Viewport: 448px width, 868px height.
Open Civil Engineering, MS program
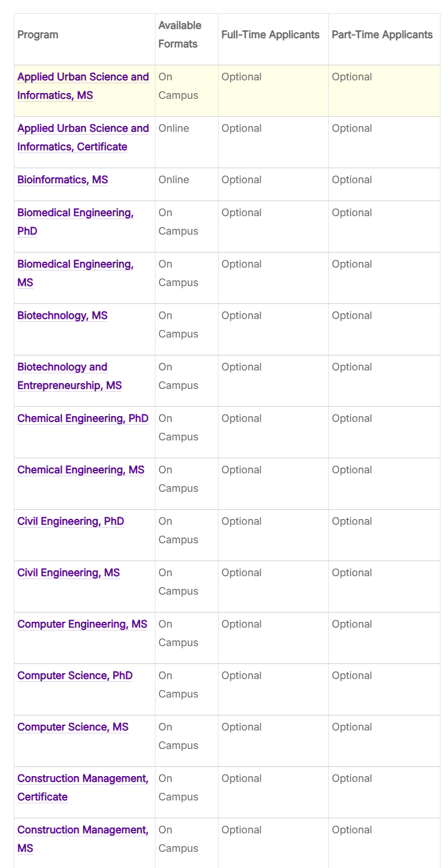point(69,573)
